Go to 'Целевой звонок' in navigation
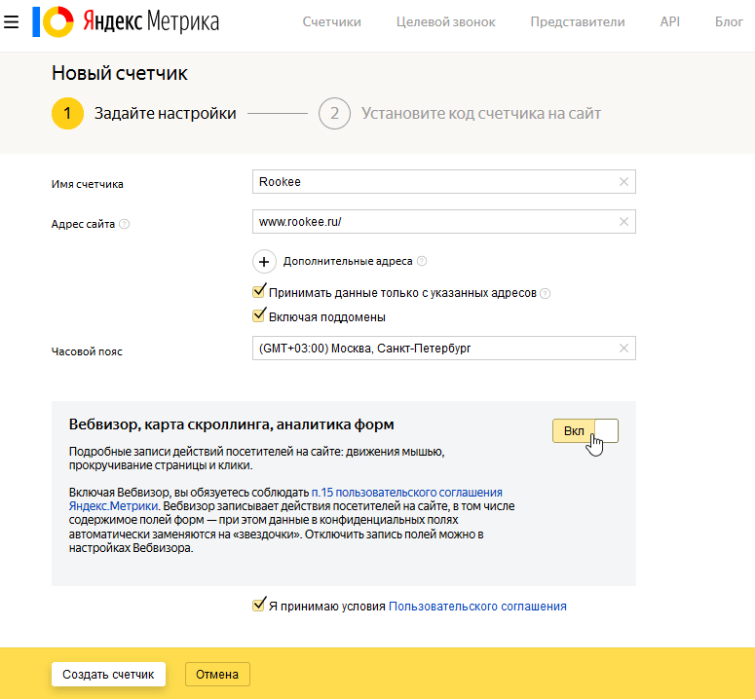 (x=446, y=21)
